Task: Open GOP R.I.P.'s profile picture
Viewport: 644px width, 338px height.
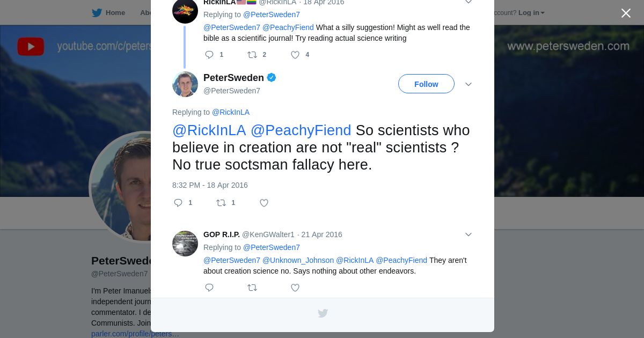Action: (185, 244)
